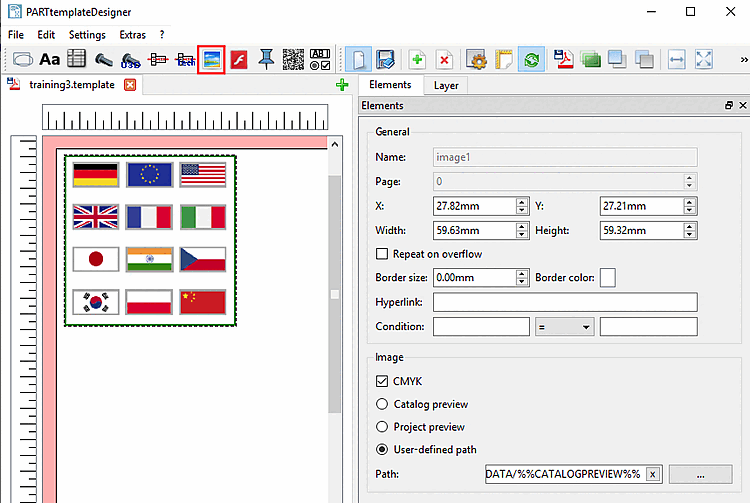Clear the Path field with x button
Image resolution: width=750 pixels, height=503 pixels.
point(652,474)
